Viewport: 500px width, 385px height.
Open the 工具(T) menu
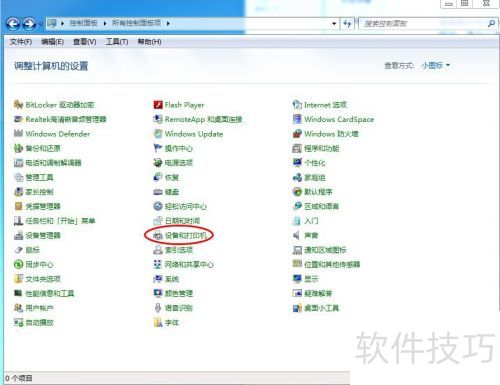(x=117, y=42)
